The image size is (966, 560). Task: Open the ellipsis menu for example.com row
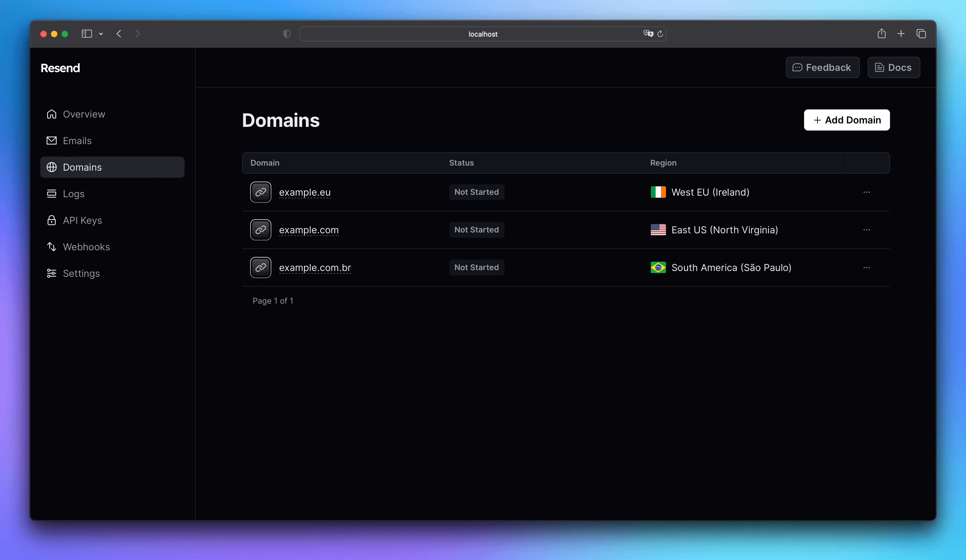867,229
